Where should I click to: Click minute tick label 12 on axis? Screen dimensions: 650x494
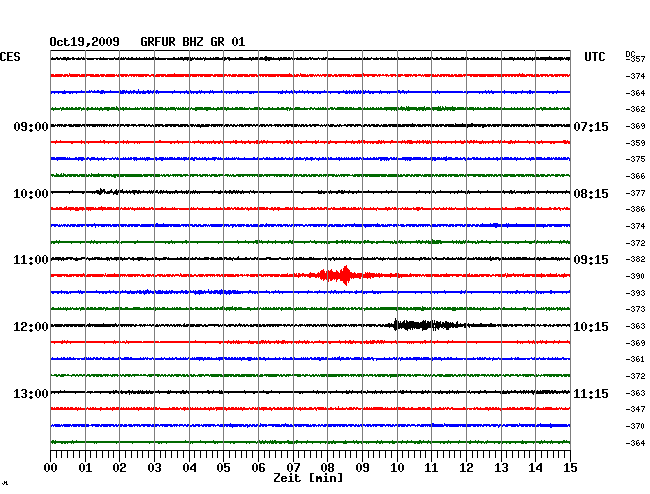pos(466,468)
